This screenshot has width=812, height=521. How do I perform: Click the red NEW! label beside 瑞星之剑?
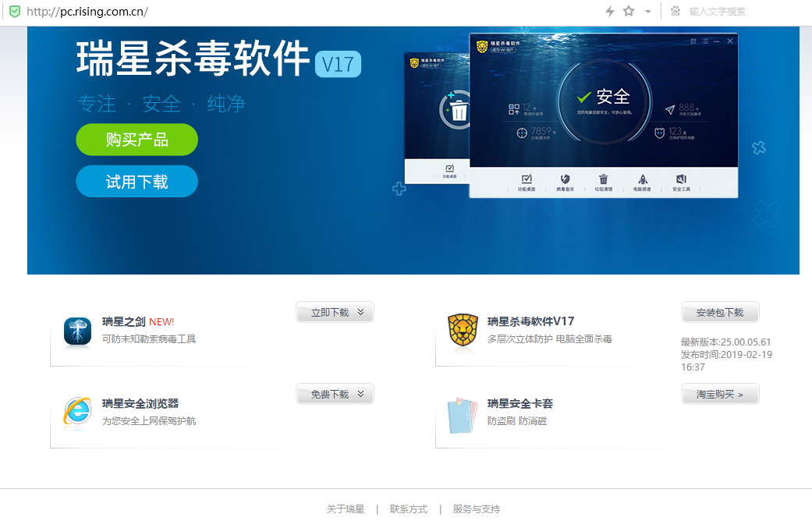161,322
